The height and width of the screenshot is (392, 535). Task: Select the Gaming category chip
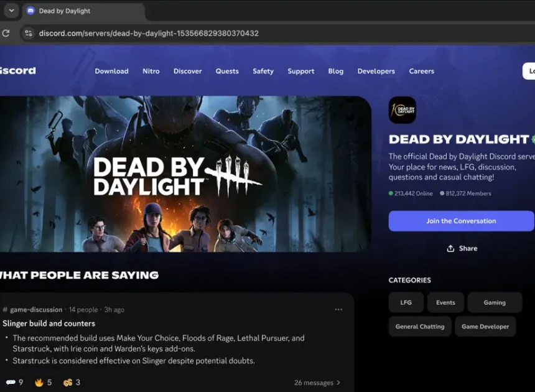point(495,302)
